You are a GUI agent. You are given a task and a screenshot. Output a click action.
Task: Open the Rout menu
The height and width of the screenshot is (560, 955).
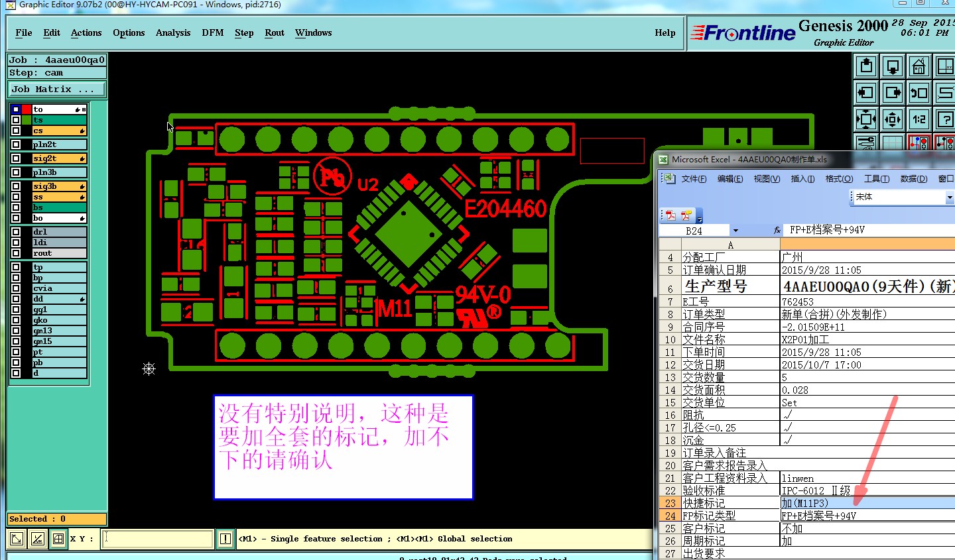275,32
